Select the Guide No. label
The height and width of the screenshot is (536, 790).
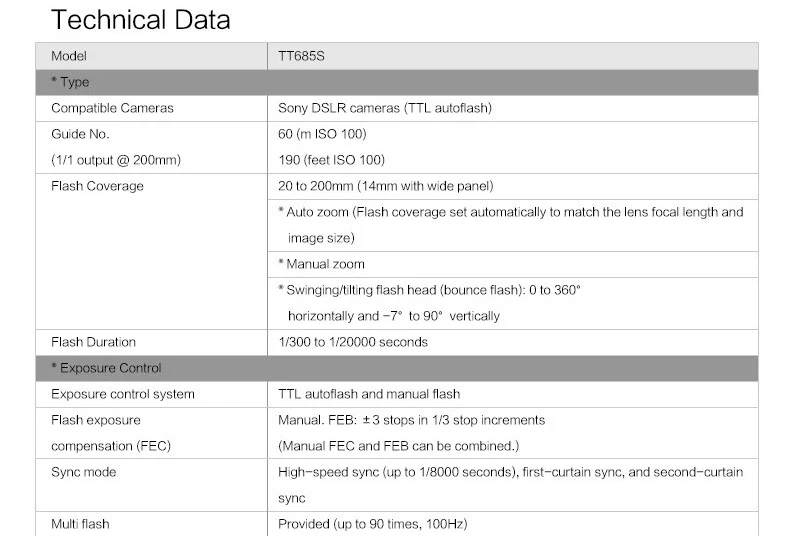tap(80, 134)
